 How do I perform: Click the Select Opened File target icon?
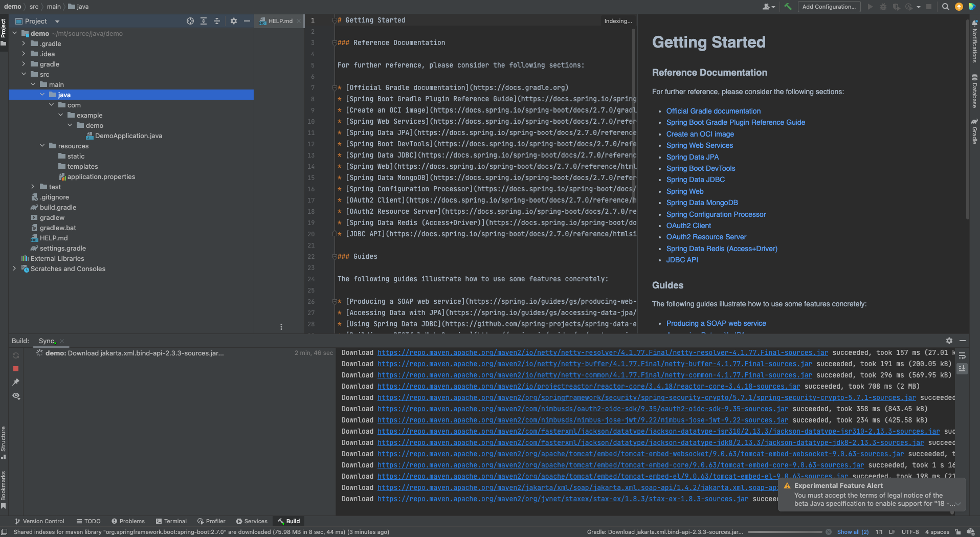click(x=190, y=21)
